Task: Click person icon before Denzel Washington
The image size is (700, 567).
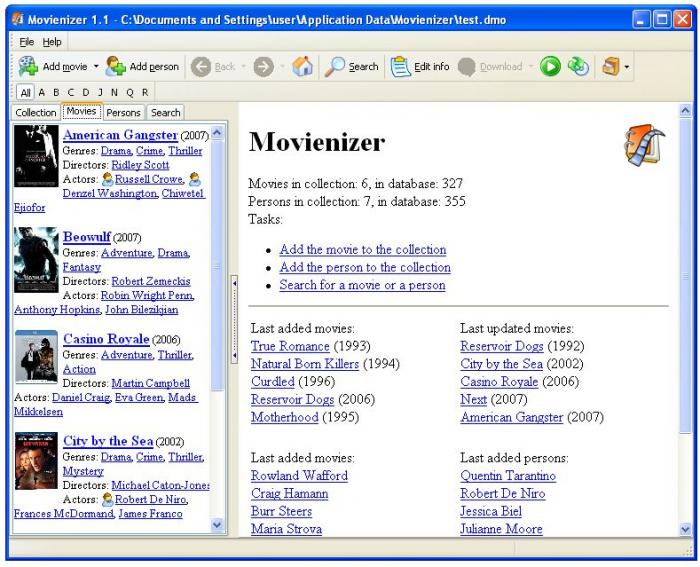Action: pos(195,179)
